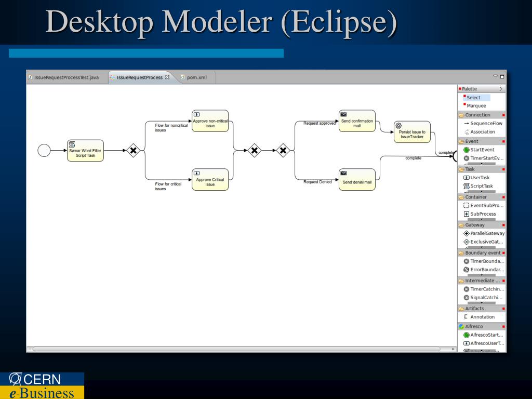This screenshot has height=399, width=532.
Task: Select Approve non-critical Issue task
Action: pos(210,121)
